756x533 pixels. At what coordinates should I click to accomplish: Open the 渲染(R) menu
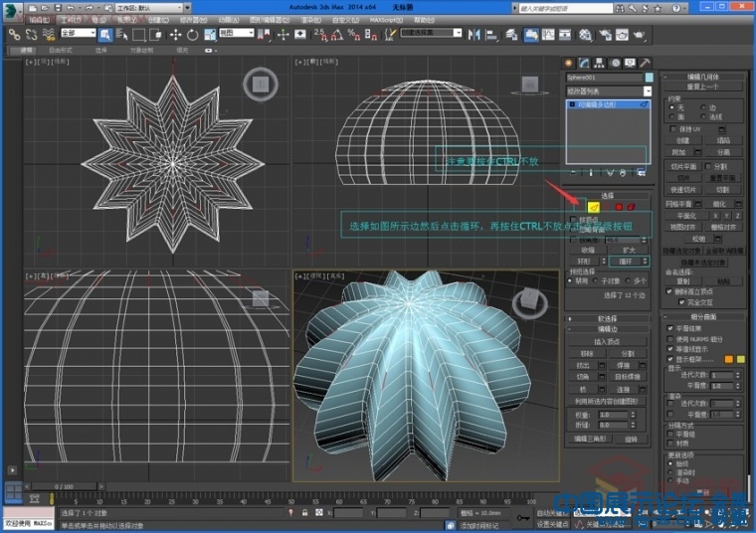pos(311,20)
